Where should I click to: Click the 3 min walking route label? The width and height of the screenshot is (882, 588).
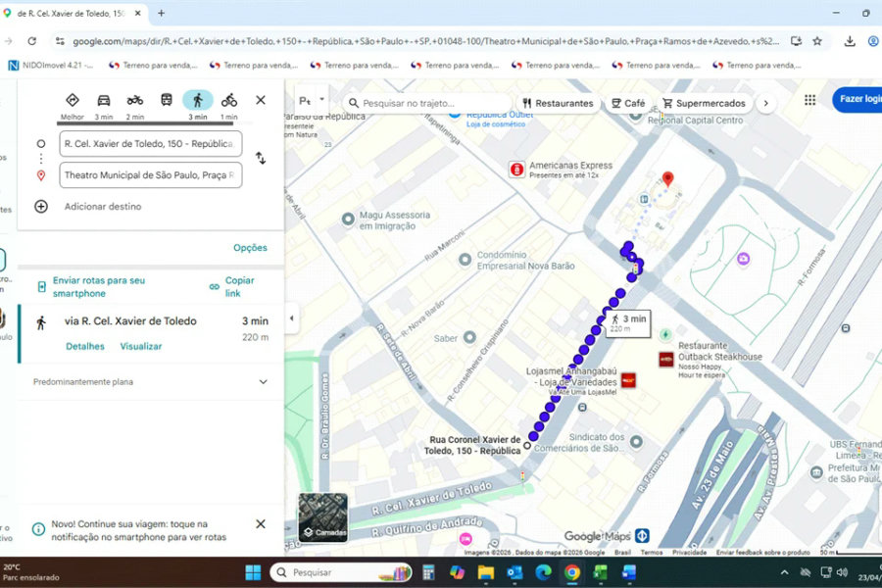(x=628, y=323)
